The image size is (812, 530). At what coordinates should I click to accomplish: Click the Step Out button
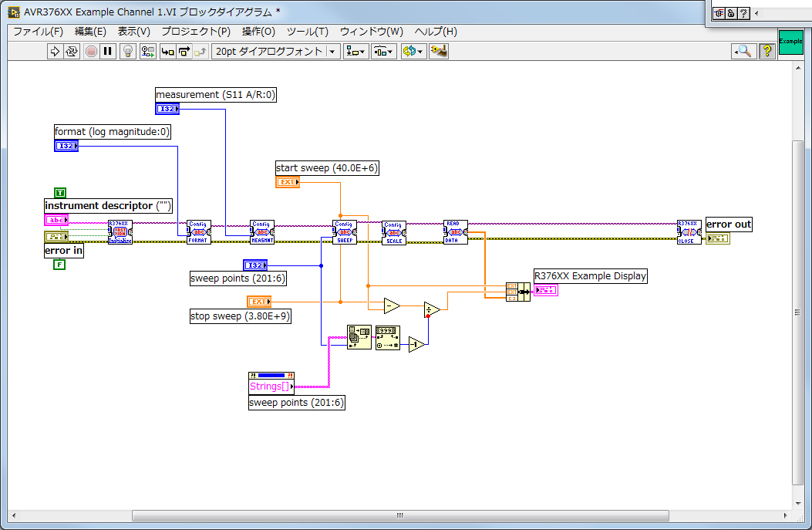coord(200,51)
